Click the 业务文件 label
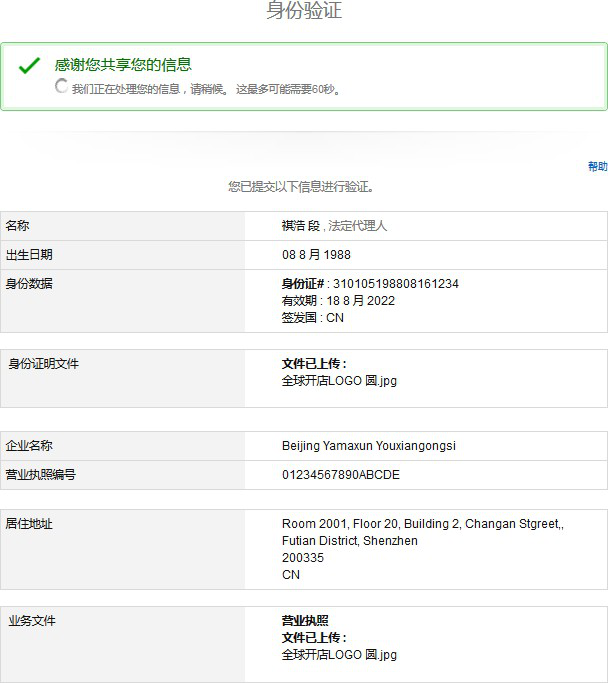This screenshot has height=683, width=608. [32, 621]
